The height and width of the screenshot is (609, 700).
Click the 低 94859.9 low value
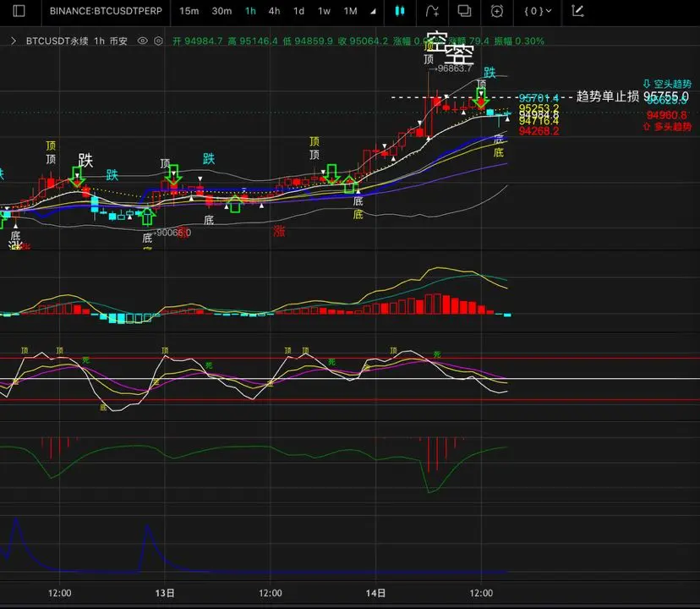(308, 41)
